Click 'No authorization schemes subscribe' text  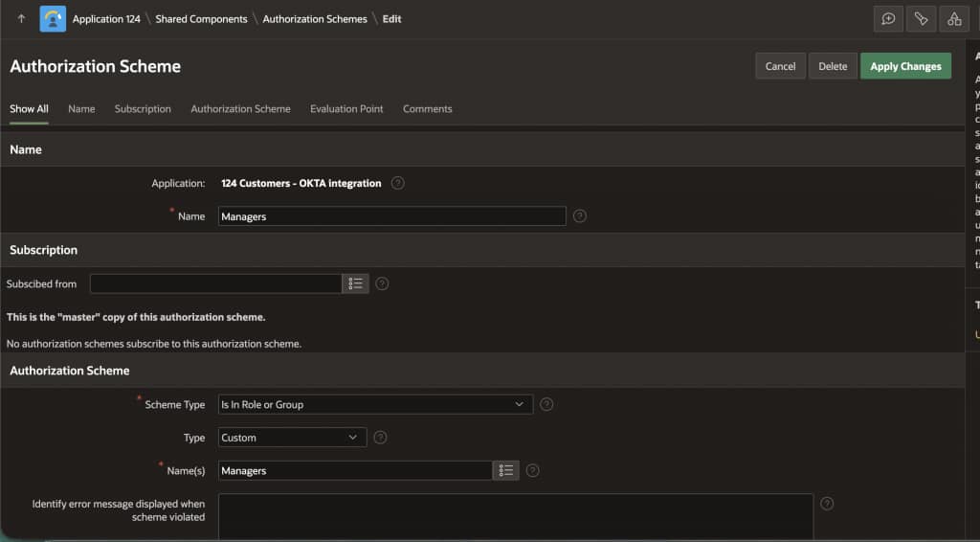[x=154, y=344]
